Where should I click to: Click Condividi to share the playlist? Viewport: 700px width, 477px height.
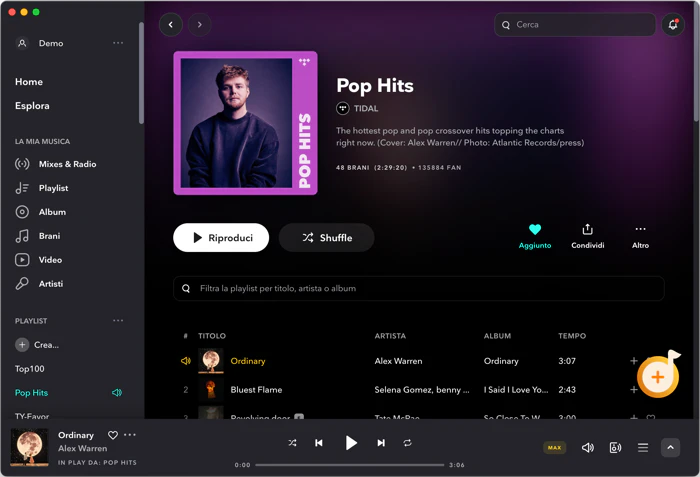[588, 236]
